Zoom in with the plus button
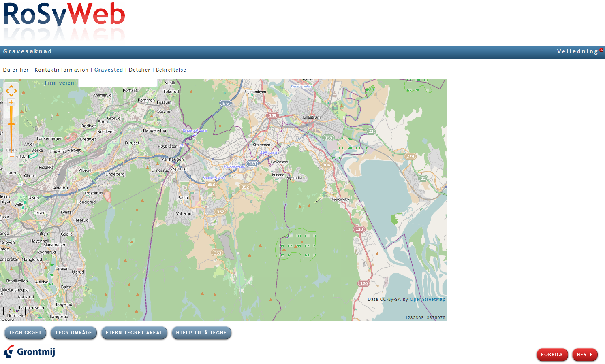 [x=11, y=102]
